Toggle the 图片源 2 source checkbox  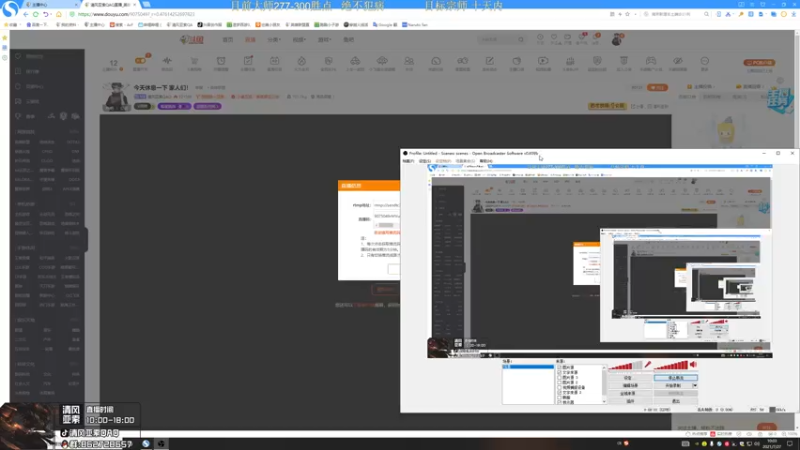(x=559, y=382)
